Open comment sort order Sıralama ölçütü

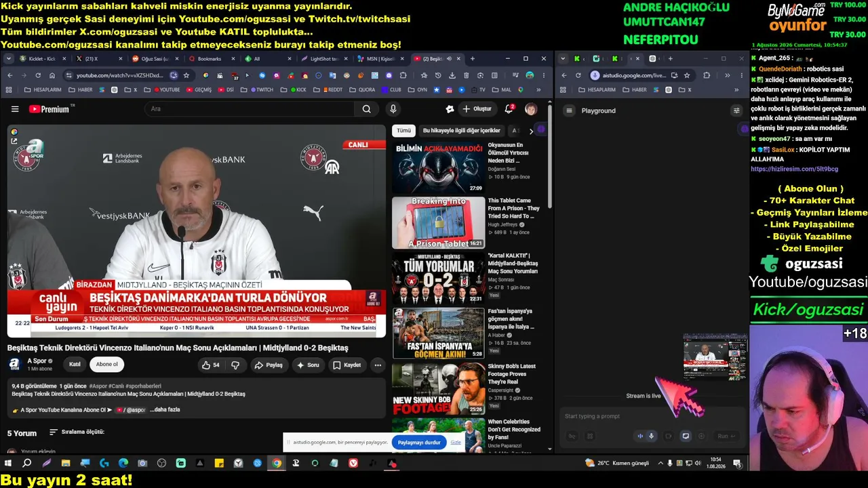tap(77, 432)
